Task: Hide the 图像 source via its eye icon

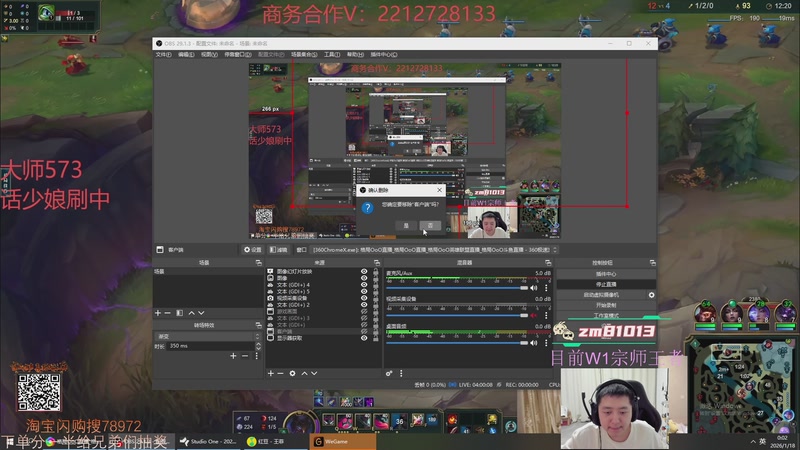Action: click(364, 278)
